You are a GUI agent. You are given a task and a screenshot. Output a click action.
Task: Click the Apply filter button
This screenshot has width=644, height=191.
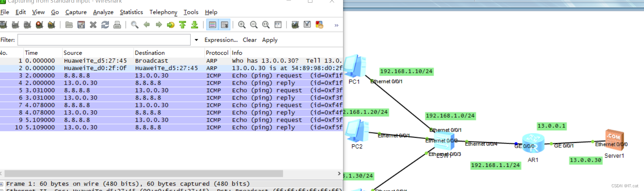[270, 40]
